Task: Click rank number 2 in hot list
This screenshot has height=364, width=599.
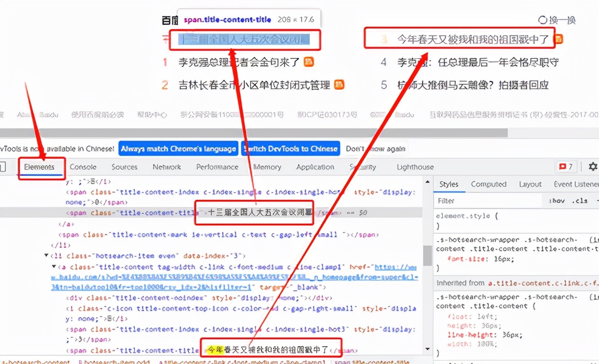Action: pyautogui.click(x=165, y=85)
